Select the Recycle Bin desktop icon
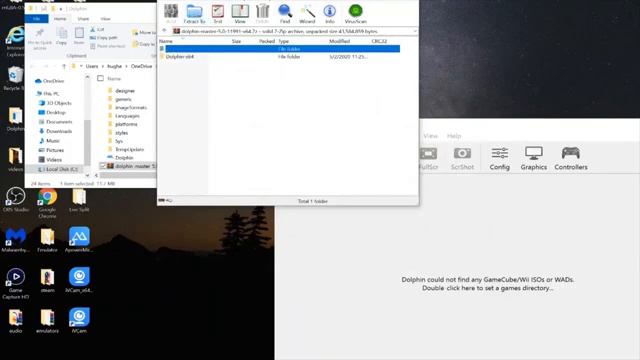Screen dimensions: 640x360 [14, 78]
